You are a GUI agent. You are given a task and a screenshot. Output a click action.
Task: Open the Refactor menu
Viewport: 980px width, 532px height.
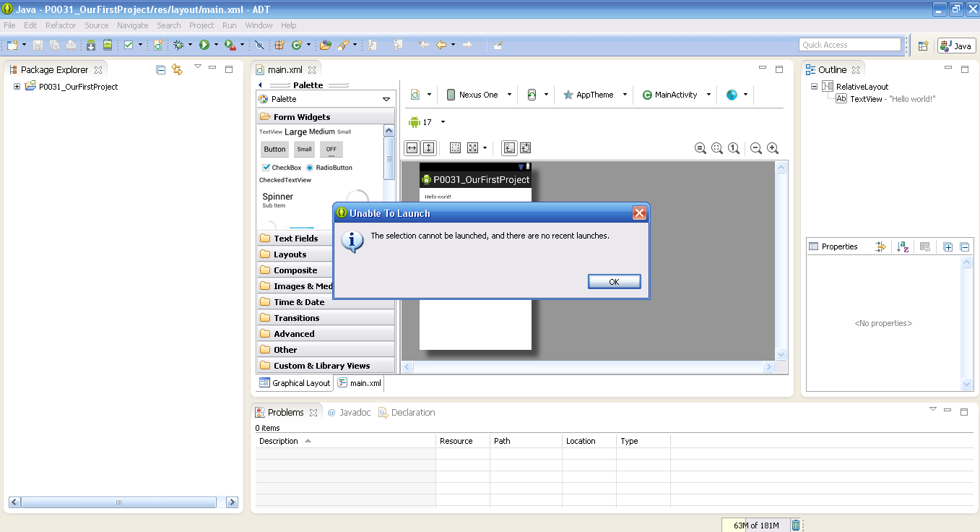(x=61, y=25)
